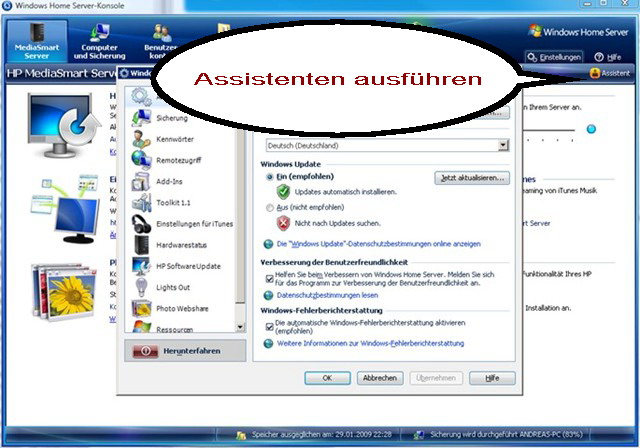
Task: Click the Hilfe button in dialog
Action: click(x=492, y=378)
